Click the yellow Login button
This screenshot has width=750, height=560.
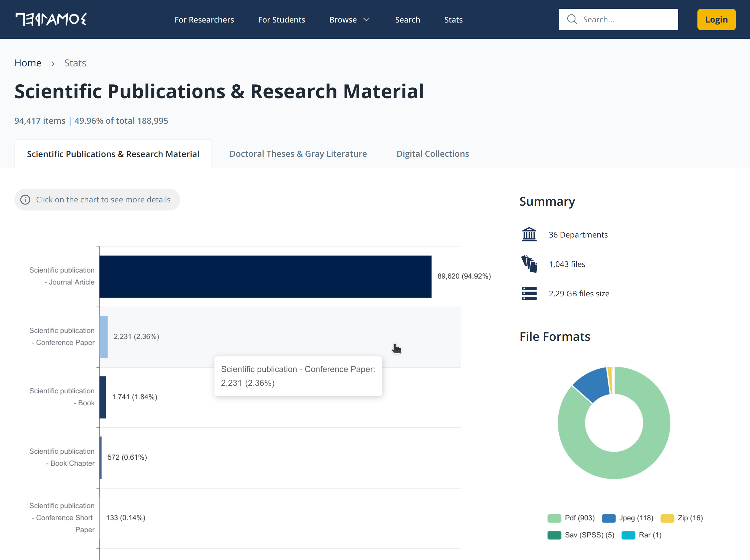716,19
